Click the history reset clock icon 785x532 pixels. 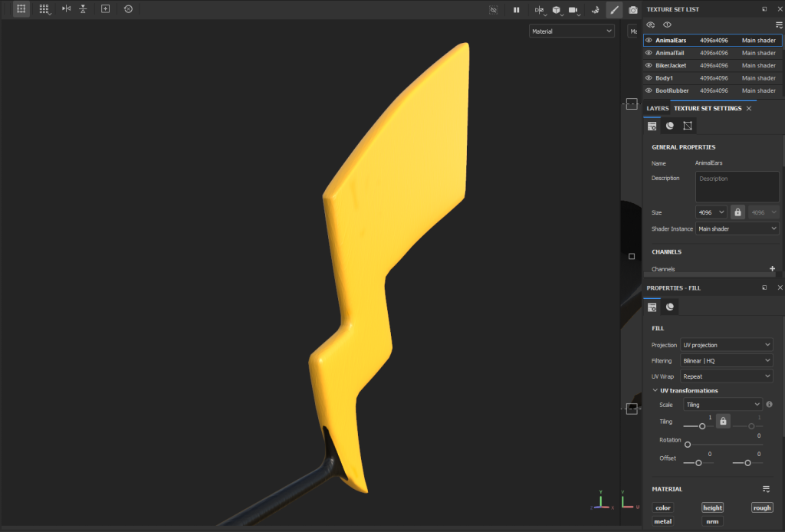point(128,9)
